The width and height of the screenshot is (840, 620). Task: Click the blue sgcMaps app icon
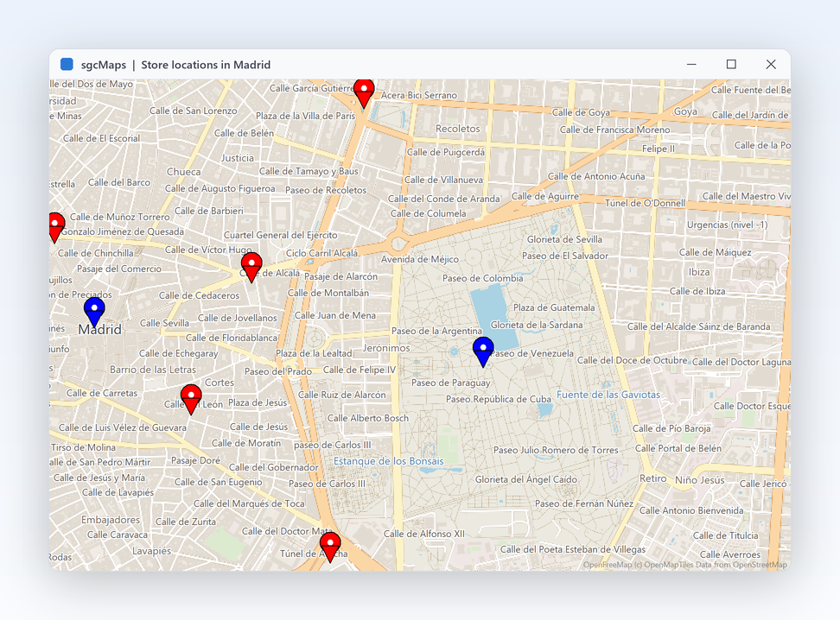pos(67,64)
